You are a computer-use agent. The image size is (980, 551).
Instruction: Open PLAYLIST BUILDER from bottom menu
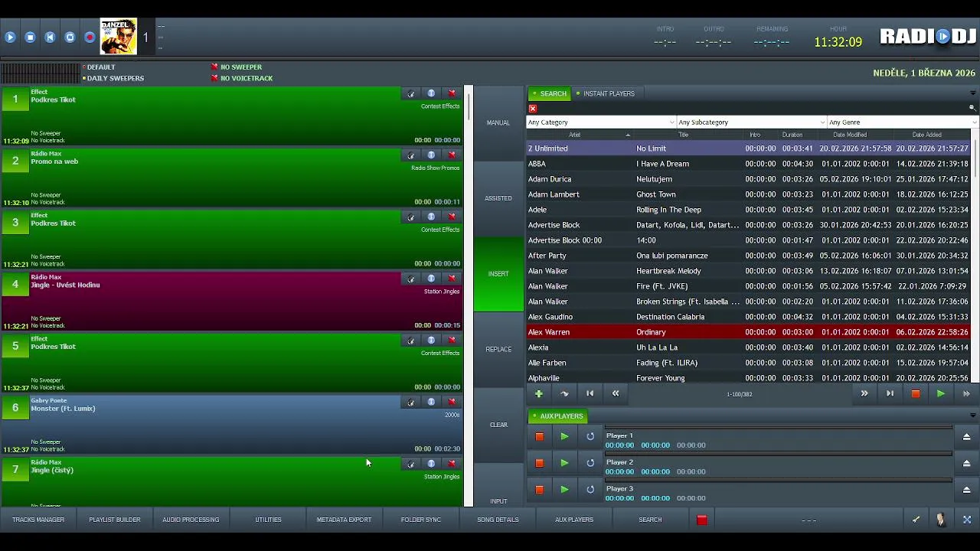pos(115,520)
